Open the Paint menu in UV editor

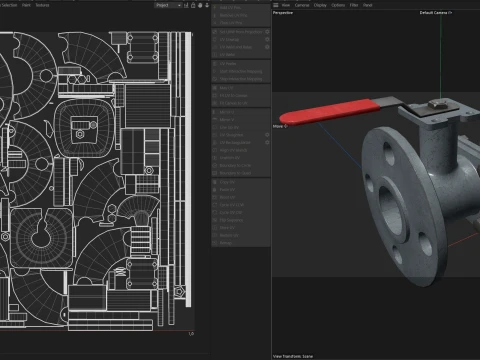[26, 5]
